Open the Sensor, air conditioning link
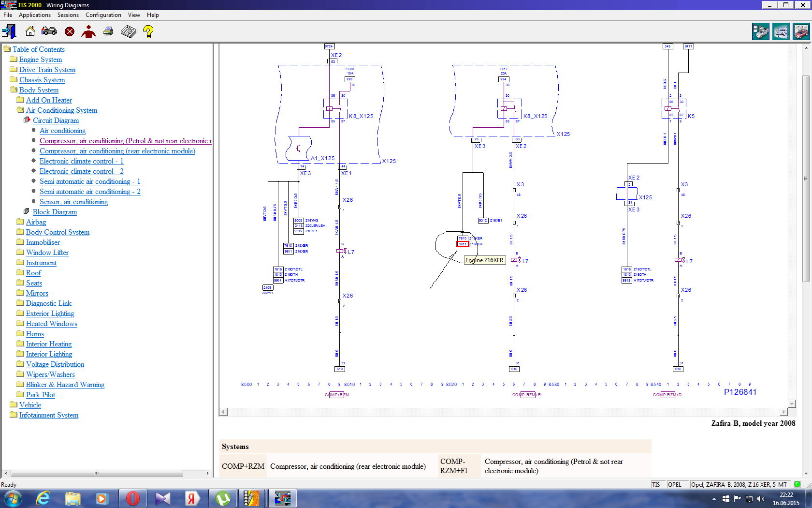 tap(73, 202)
